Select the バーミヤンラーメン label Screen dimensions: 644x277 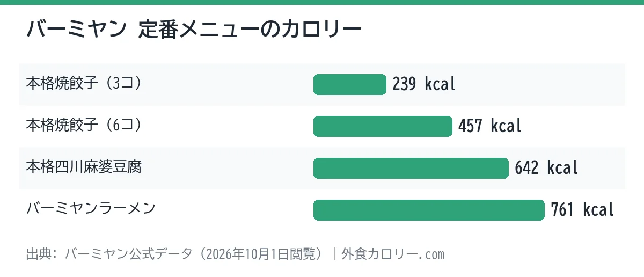coord(91,209)
